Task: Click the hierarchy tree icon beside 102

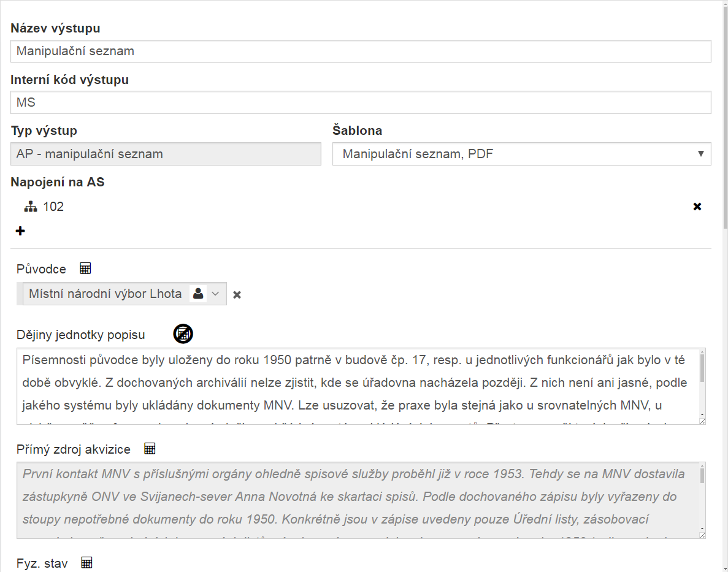Action: [31, 207]
